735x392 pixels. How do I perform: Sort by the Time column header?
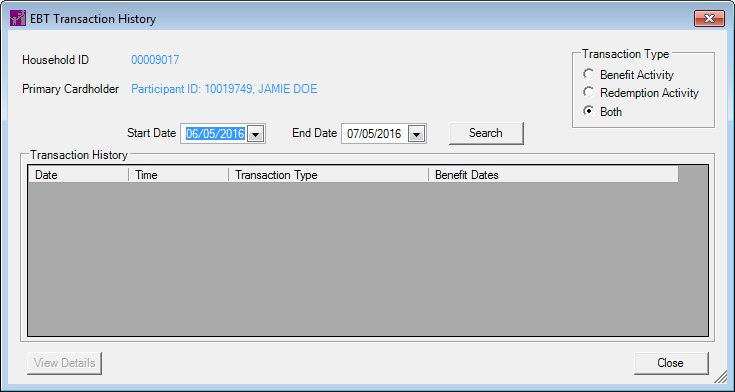178,175
